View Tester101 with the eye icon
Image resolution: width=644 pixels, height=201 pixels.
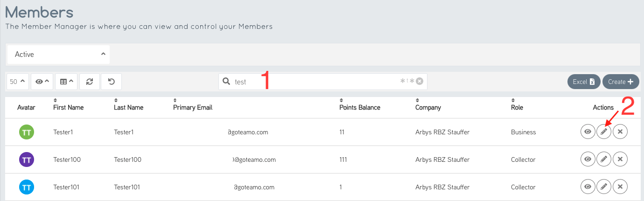click(x=588, y=187)
